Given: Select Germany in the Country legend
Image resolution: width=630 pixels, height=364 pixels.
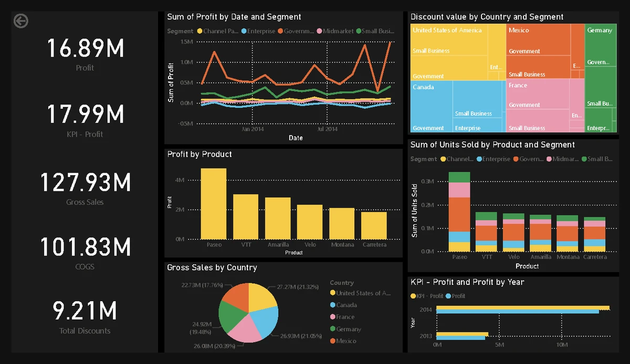Looking at the screenshot, I should [345, 329].
